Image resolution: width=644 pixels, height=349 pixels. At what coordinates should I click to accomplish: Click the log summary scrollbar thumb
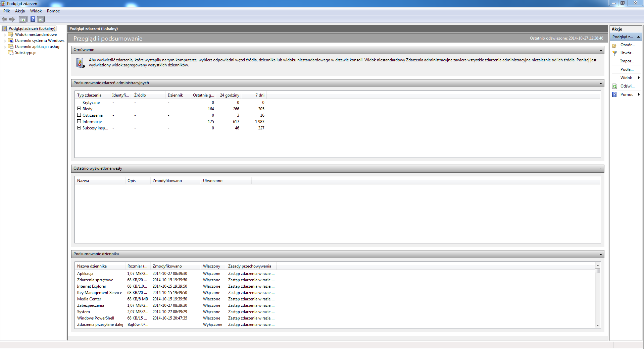tap(598, 271)
